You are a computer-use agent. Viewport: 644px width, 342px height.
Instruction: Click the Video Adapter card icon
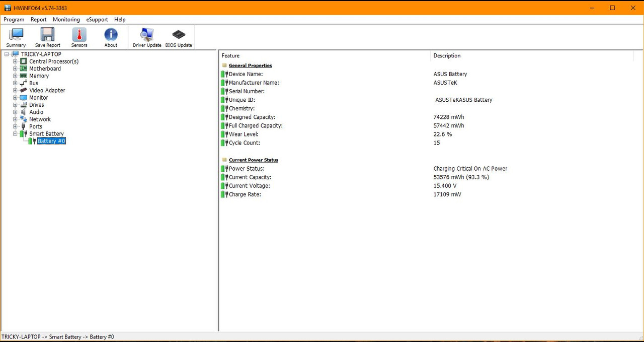coord(24,90)
